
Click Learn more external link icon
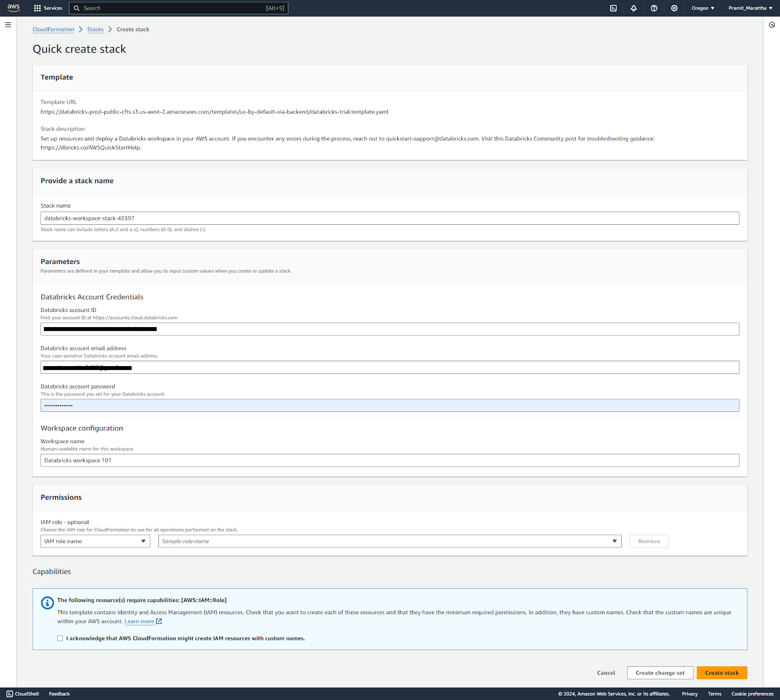tap(159, 622)
